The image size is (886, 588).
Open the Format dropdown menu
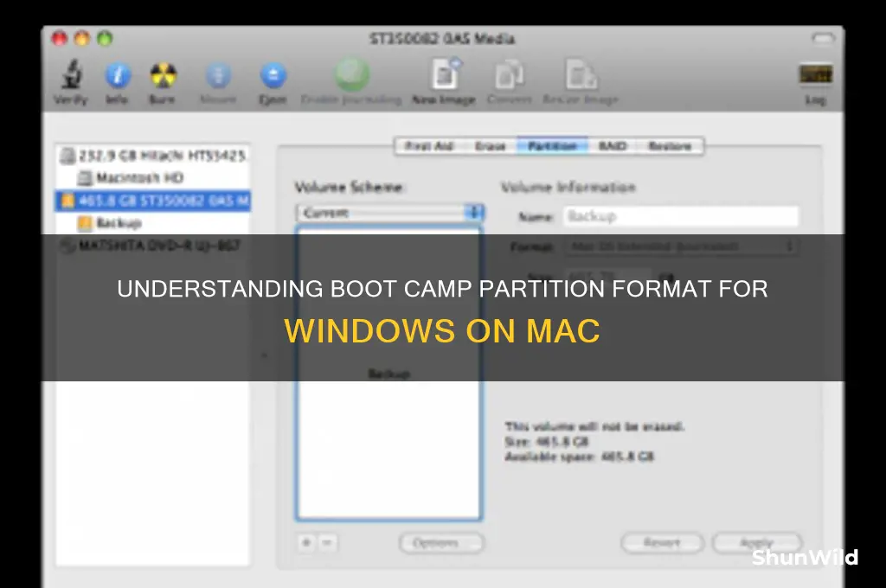coord(682,246)
